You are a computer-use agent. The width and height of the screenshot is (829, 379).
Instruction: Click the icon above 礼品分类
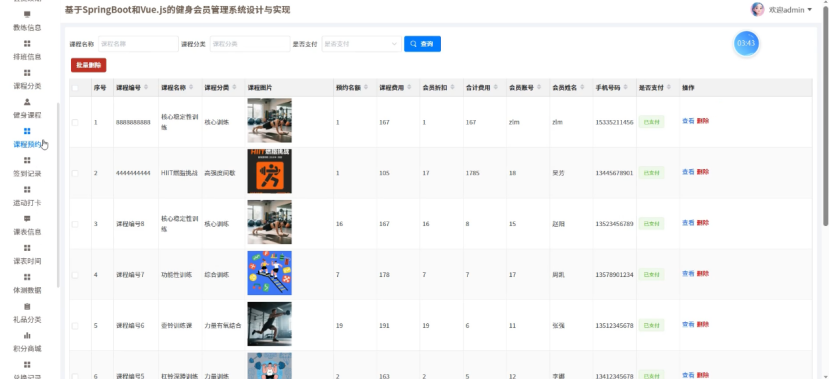click(27, 306)
